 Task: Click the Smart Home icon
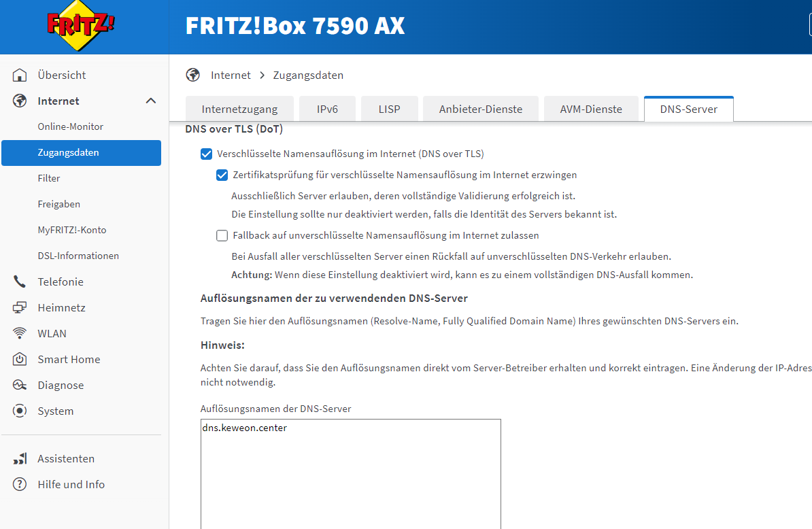[20, 359]
